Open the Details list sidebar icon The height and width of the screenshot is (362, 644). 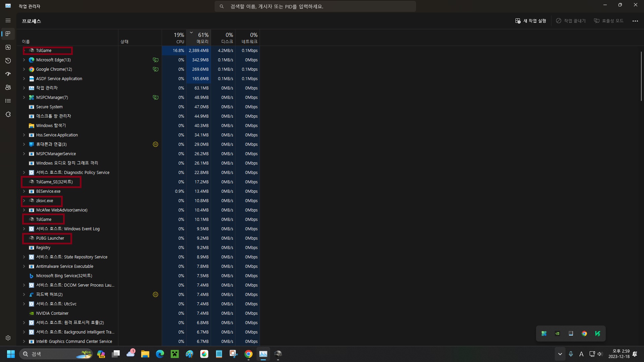tap(8, 101)
